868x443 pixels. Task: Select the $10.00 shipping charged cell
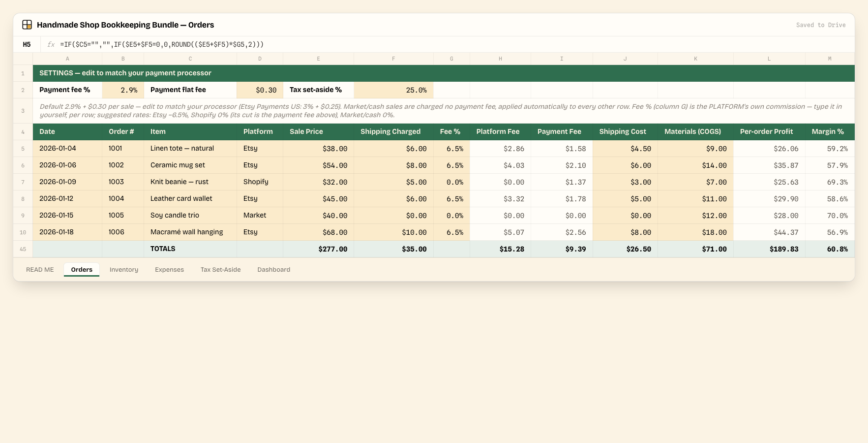click(393, 232)
